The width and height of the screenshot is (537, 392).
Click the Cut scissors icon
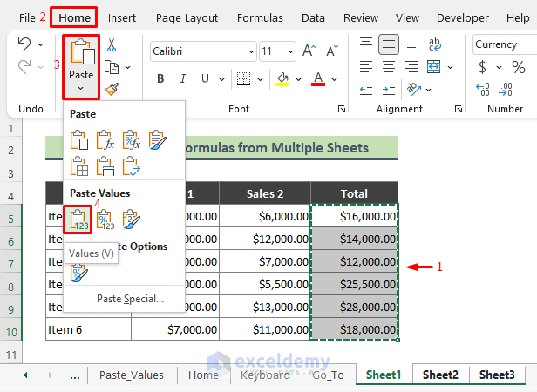click(x=112, y=44)
